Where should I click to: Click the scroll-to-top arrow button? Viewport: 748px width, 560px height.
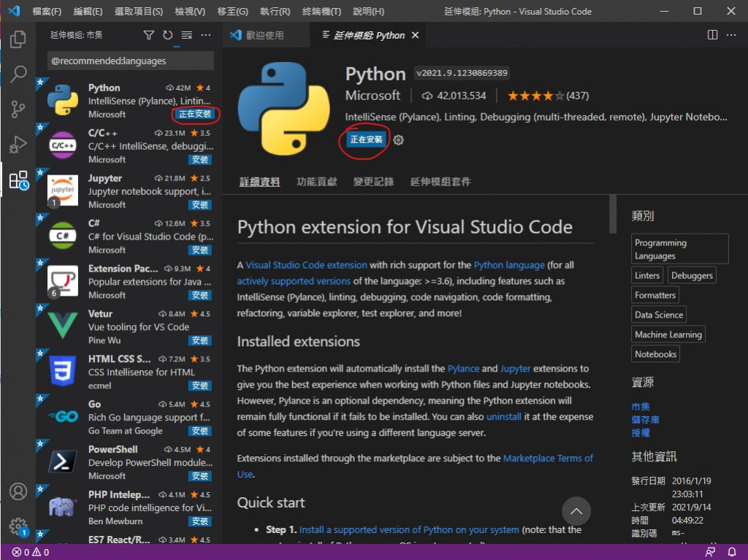pos(576,511)
